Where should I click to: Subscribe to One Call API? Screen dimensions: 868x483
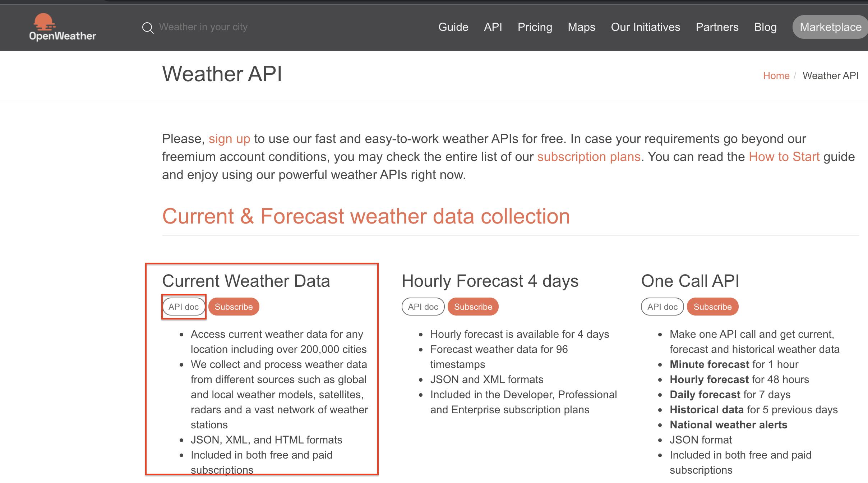click(712, 307)
